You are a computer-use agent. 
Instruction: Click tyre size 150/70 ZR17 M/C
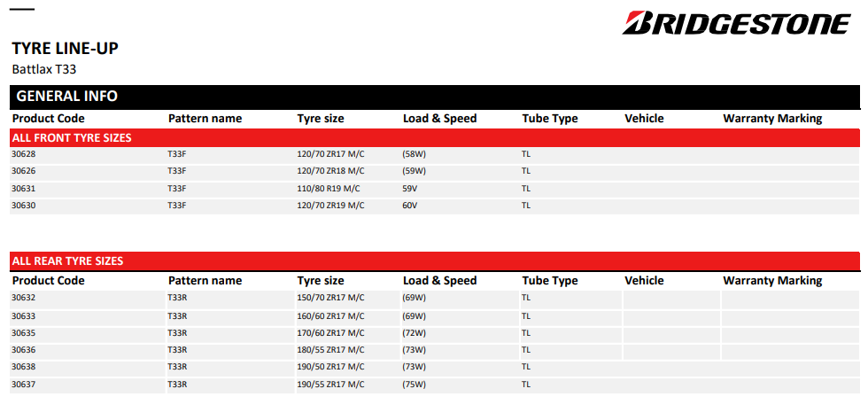coord(331,298)
